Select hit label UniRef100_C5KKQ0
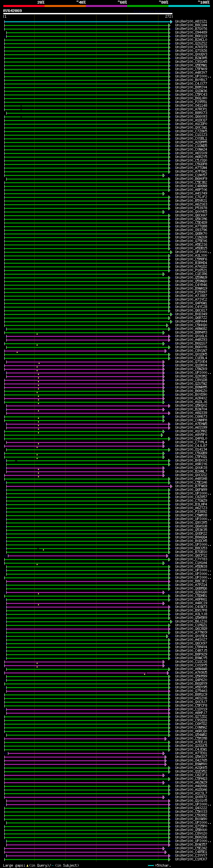Viewport: 213px width, 868px height. tap(191, 326)
